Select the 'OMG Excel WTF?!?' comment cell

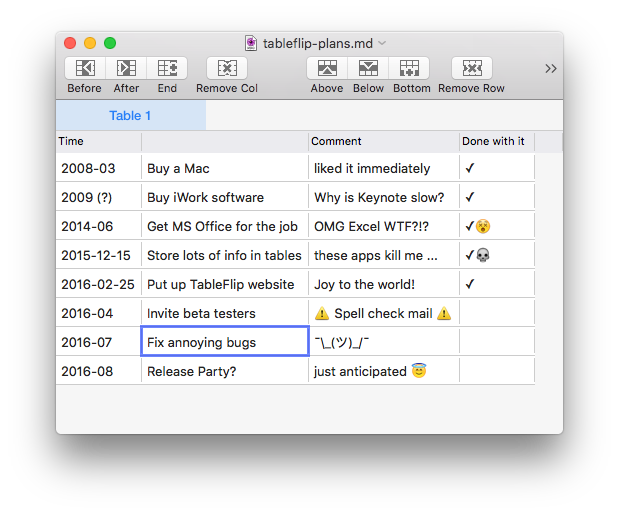(x=383, y=226)
